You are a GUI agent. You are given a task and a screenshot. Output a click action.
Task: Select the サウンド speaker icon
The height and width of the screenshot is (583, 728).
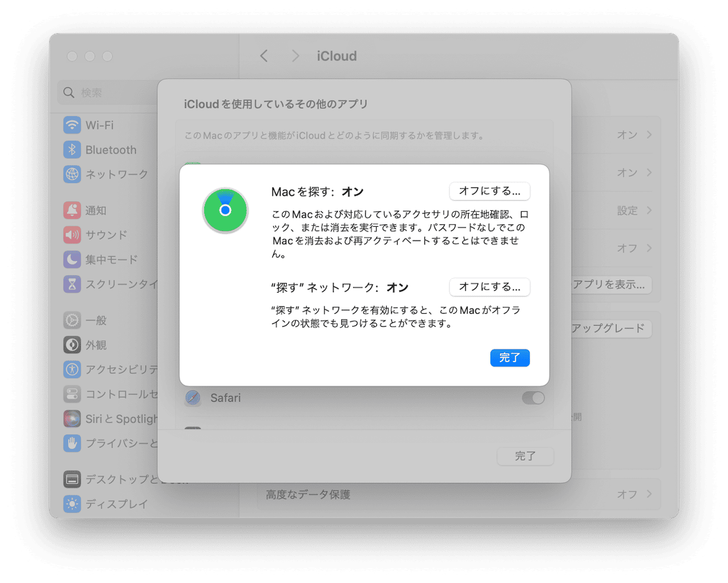tap(72, 235)
